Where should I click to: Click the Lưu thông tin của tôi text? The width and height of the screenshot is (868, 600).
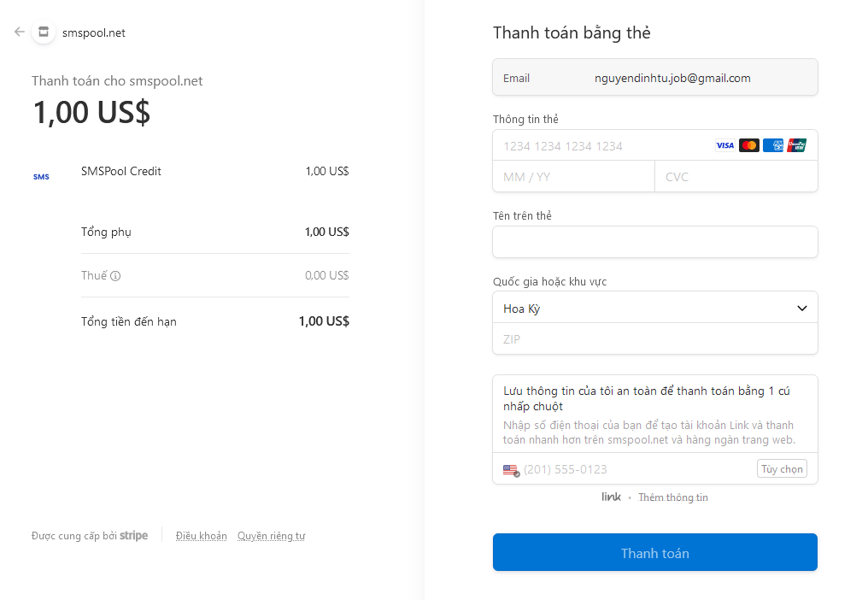pos(647,398)
